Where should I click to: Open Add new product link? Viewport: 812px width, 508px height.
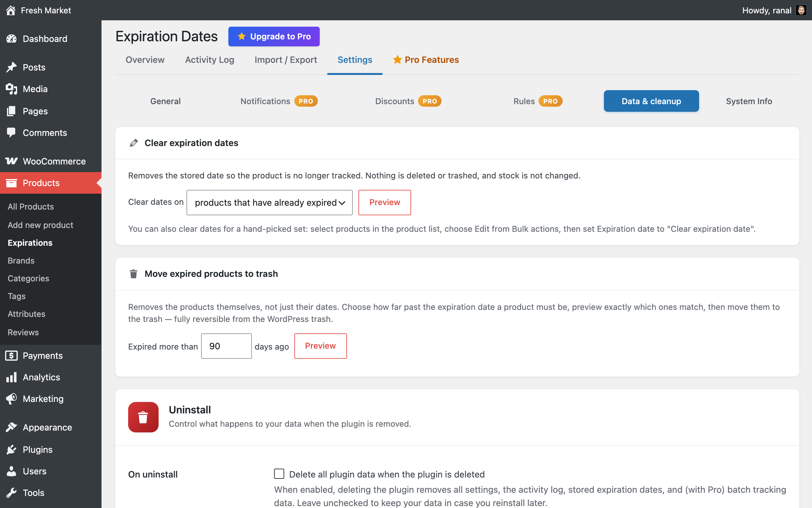point(40,225)
